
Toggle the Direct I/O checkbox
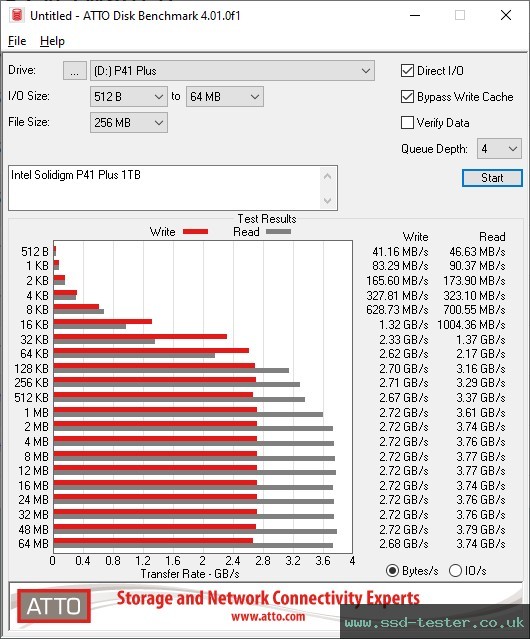(x=407, y=71)
